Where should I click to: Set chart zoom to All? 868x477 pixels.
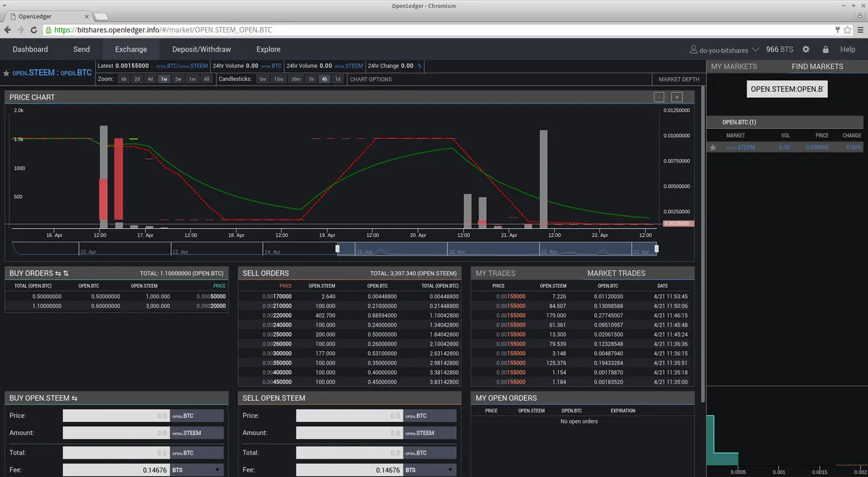[x=207, y=79]
